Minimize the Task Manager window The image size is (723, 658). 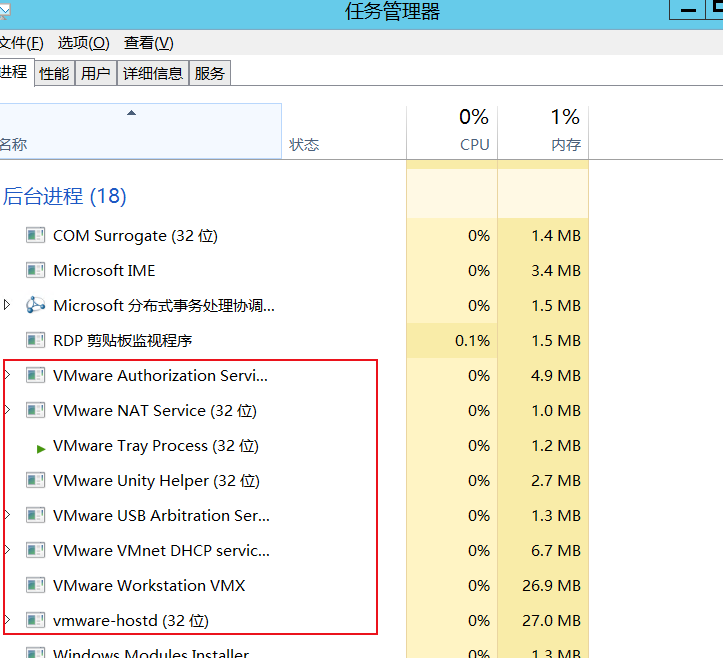(687, 10)
